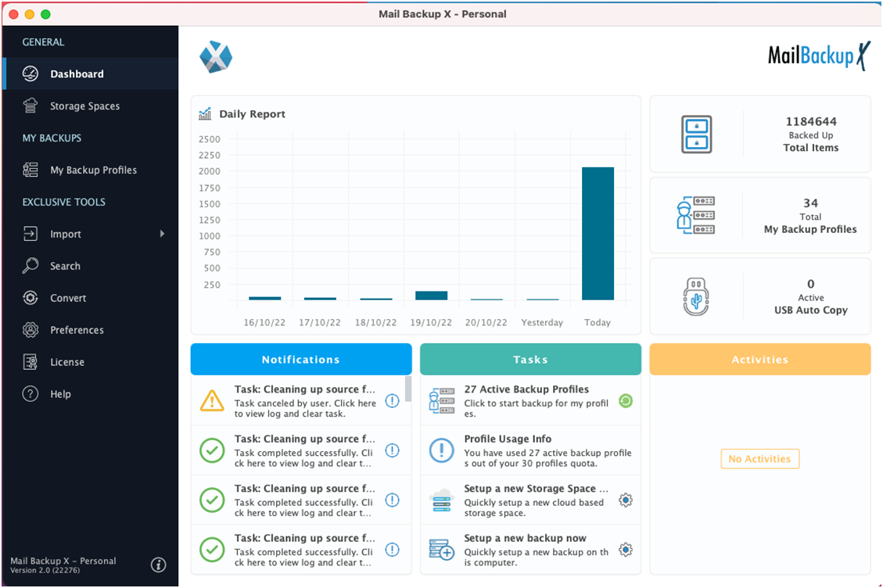This screenshot has height=588, width=883.
Task: Click the Profile Usage Info exclamation icon
Action: point(441,450)
